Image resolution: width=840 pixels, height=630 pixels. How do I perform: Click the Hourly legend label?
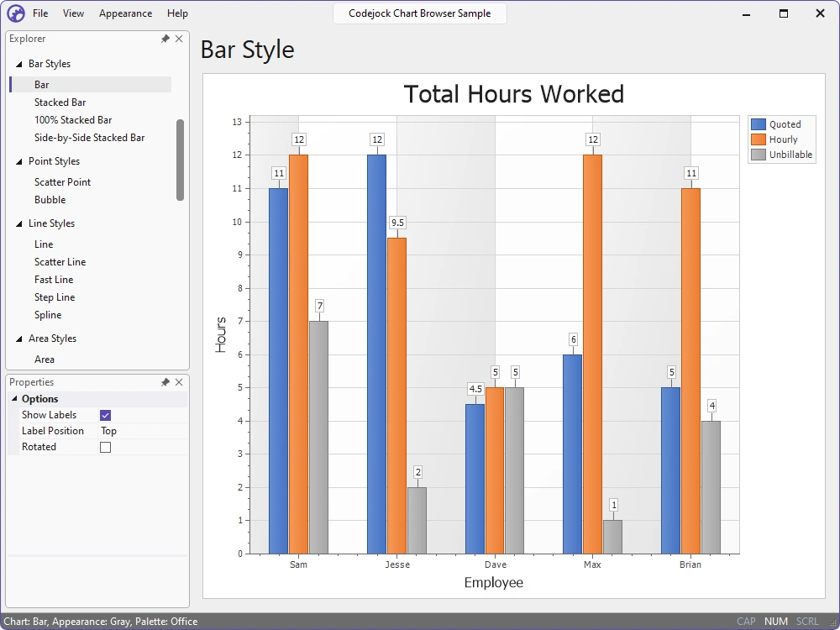point(783,139)
